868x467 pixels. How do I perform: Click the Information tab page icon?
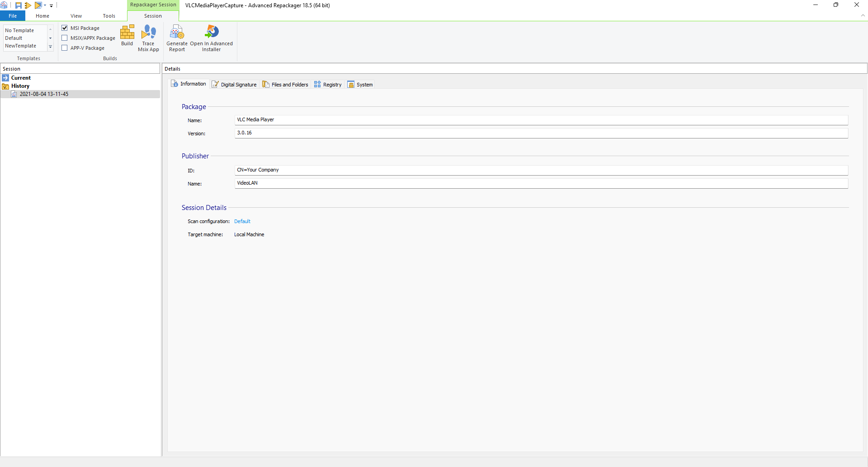[x=175, y=84]
